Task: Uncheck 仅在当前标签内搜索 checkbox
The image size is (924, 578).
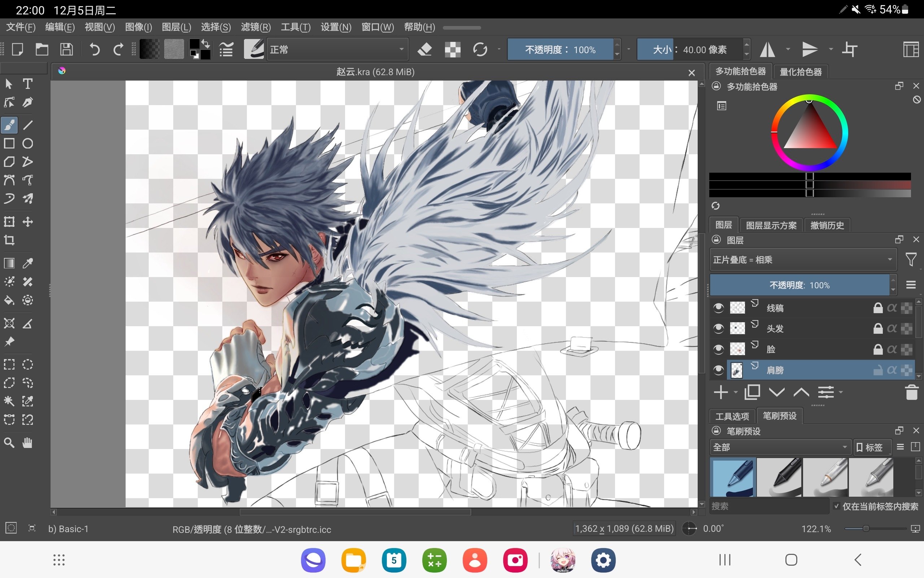Action: [837, 506]
